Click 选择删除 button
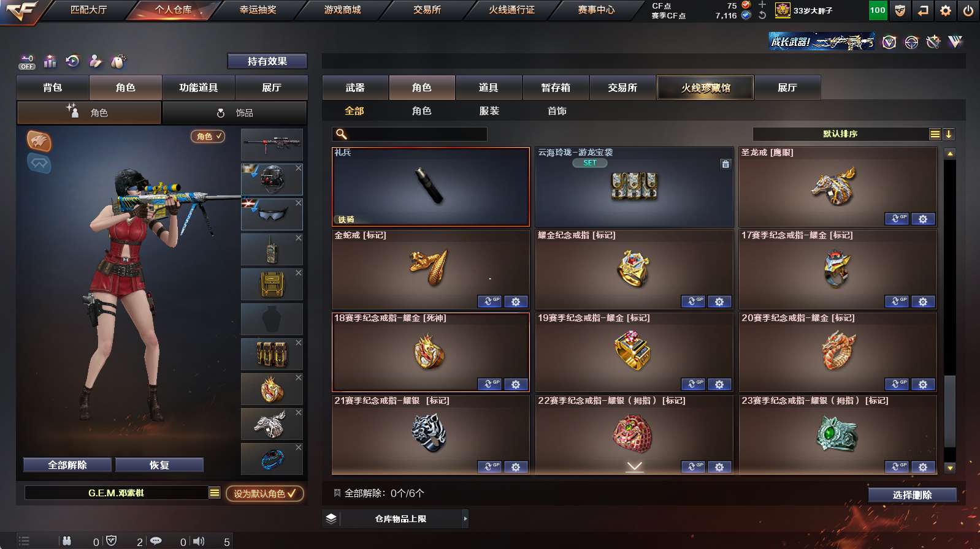980x549 pixels. click(x=913, y=495)
